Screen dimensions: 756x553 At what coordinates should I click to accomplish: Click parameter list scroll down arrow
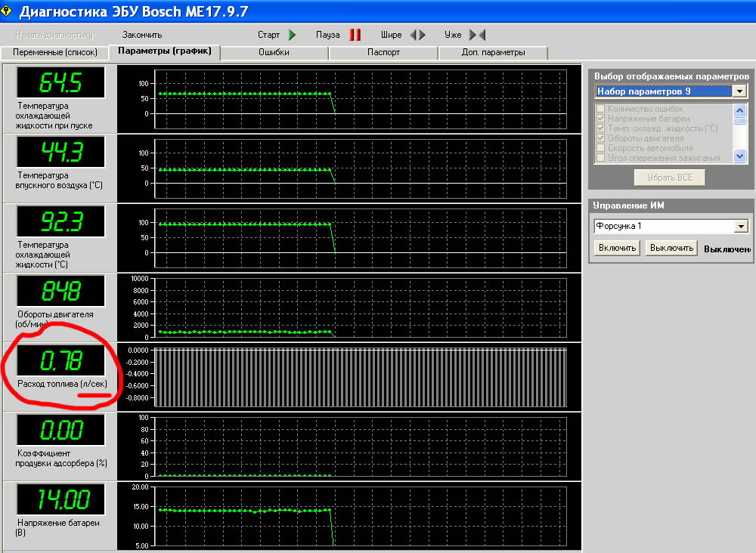(739, 156)
